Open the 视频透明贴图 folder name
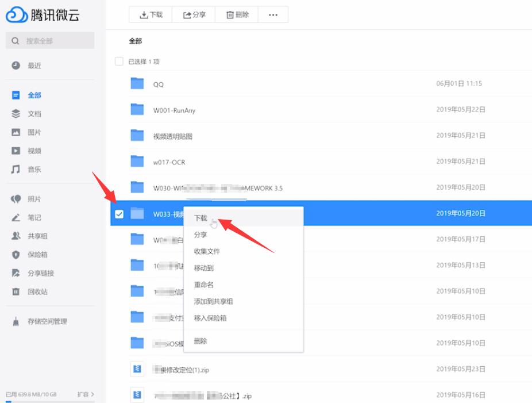 tap(173, 136)
